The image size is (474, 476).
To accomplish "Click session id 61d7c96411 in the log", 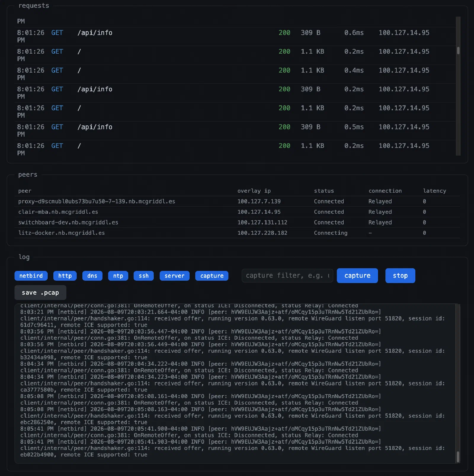I will [x=37, y=325].
